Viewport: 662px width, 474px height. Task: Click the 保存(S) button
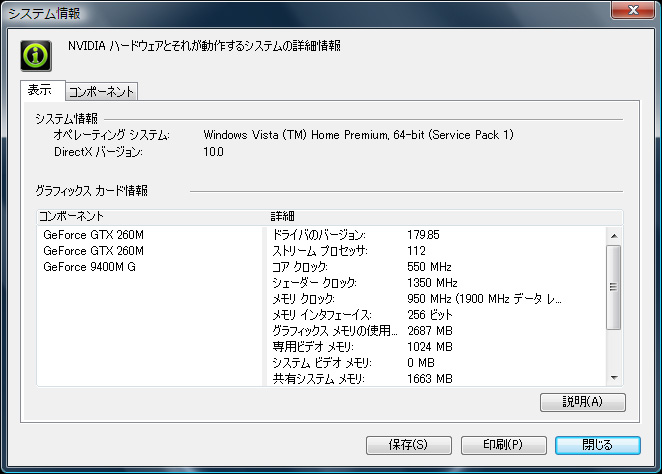[408, 445]
